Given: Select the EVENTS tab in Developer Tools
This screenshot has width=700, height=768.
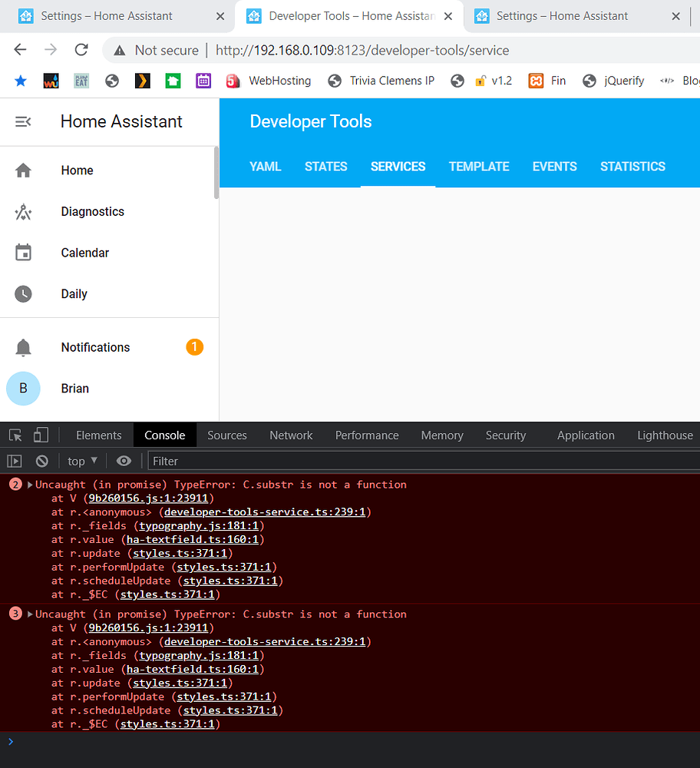Looking at the screenshot, I should click(x=554, y=167).
